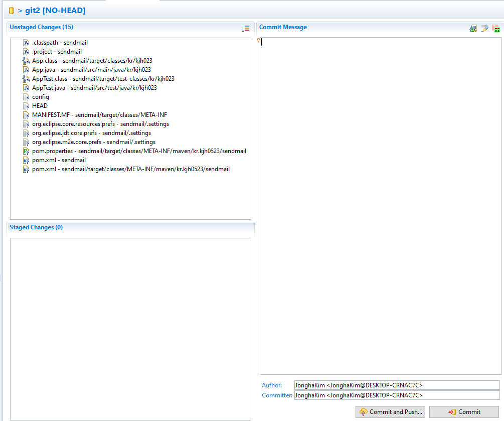Select org.eclipse.jdt.core.prefs entry

click(91, 133)
